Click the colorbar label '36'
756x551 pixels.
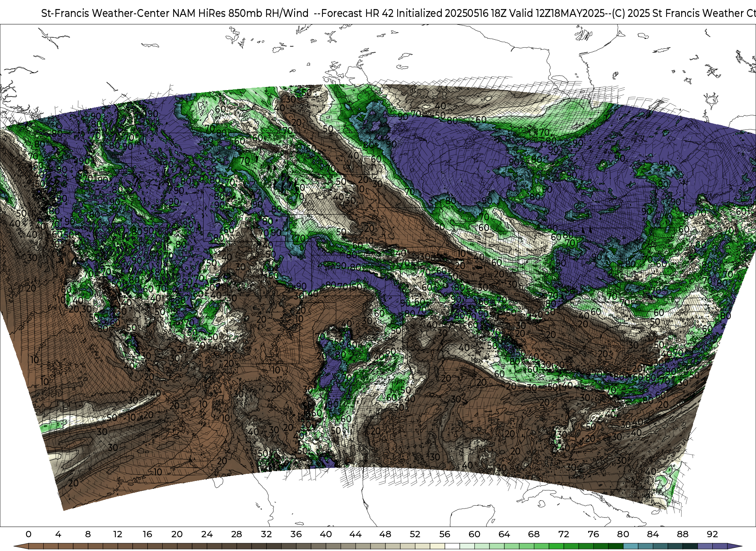tap(296, 534)
